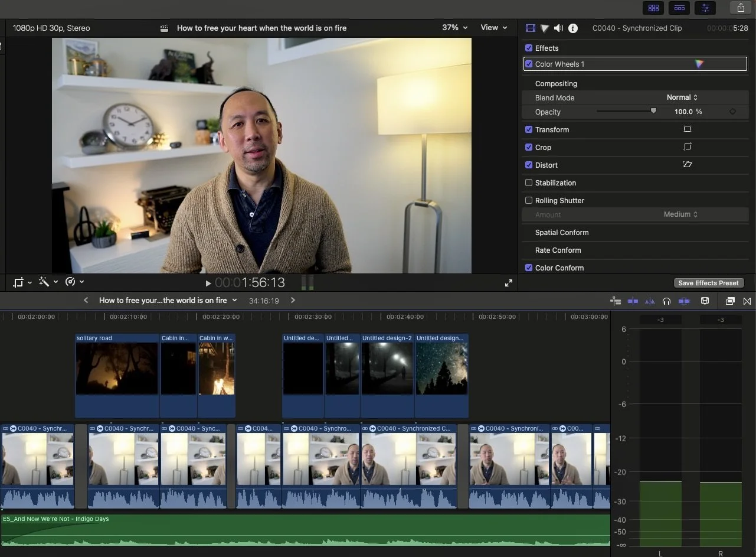Click the Save Effects Preset button
The width and height of the screenshot is (756, 557).
pos(708,282)
